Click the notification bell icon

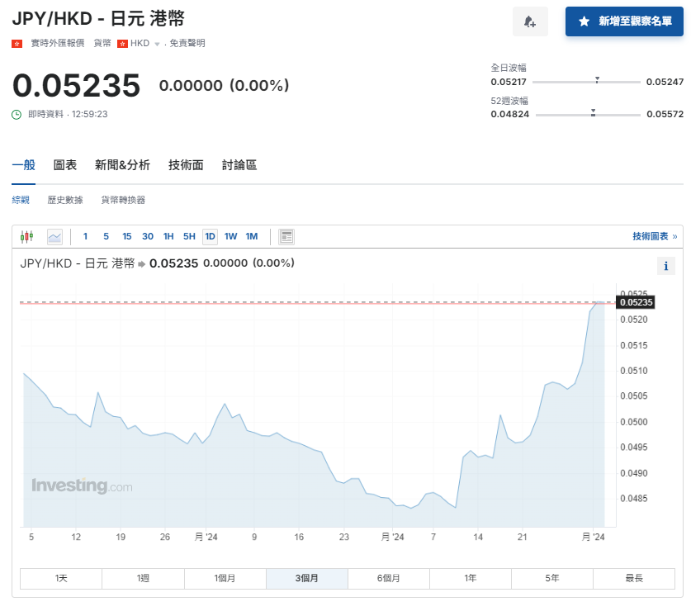530,21
